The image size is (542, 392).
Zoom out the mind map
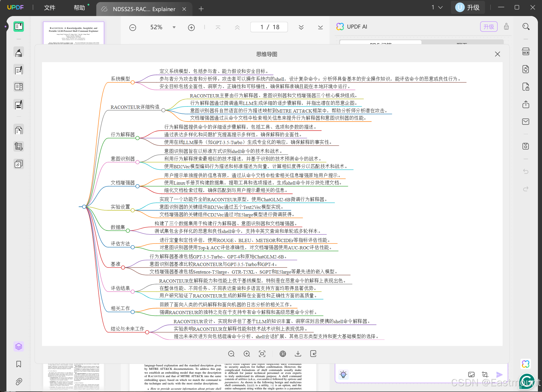point(231,354)
